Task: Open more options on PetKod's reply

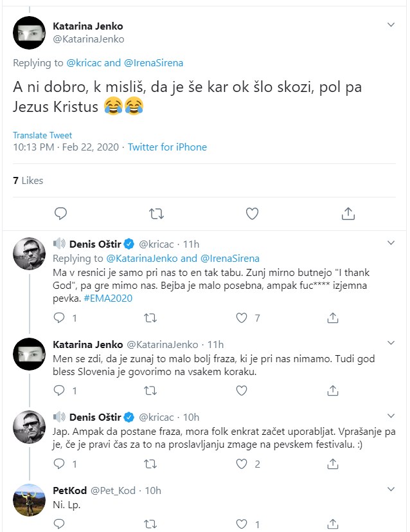Action: (391, 490)
